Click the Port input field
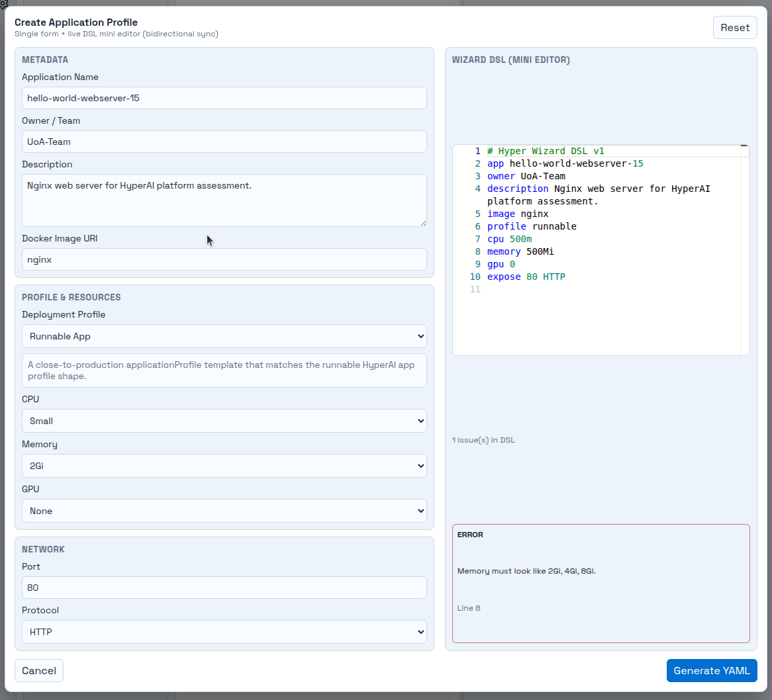Viewport: 772px width, 700px height. tap(224, 588)
